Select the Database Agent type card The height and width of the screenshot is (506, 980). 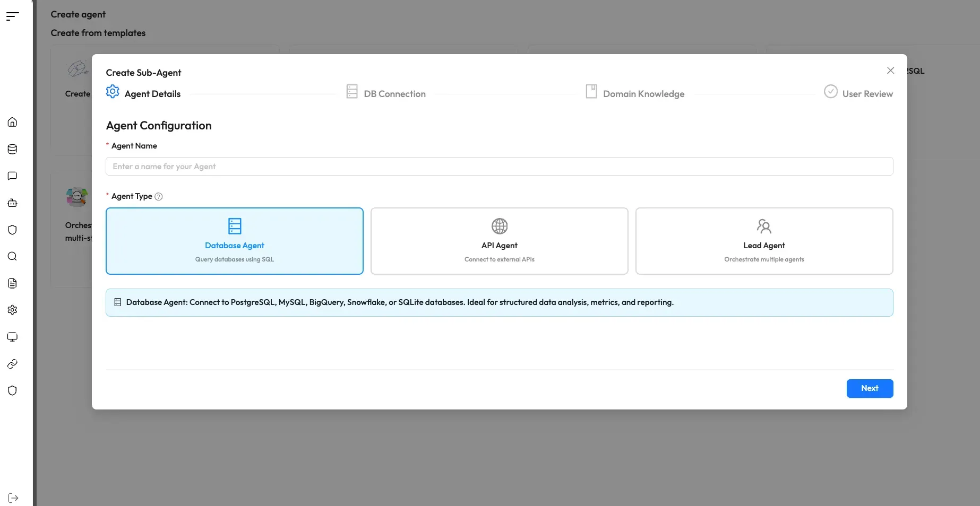234,241
